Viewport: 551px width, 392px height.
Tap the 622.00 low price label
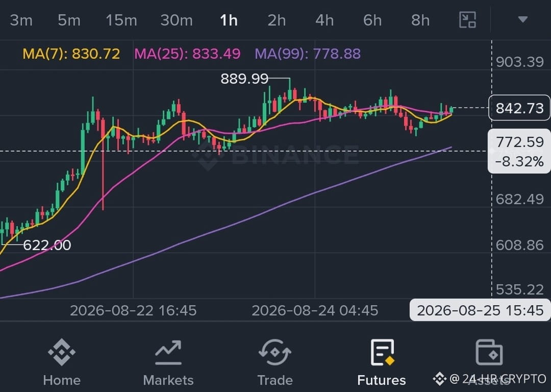click(47, 245)
